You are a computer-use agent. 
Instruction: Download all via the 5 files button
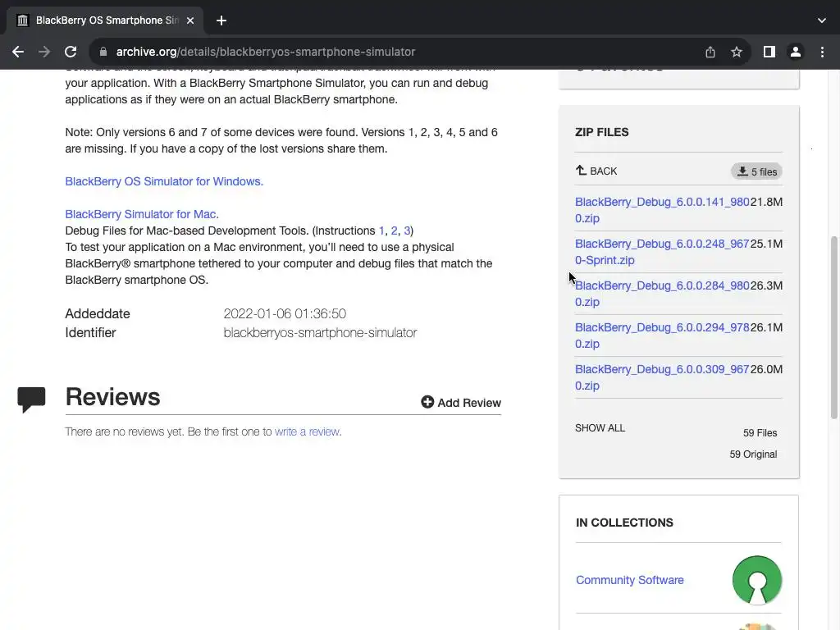click(x=756, y=171)
